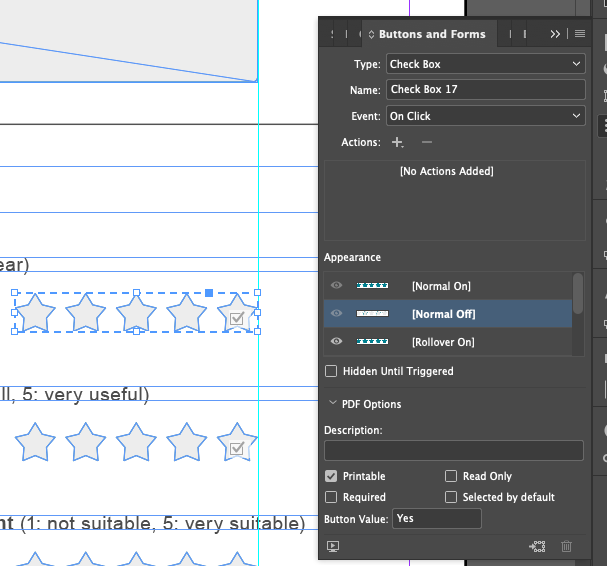Click the double-arrow collapse panels icon
607x566 pixels.
[x=556, y=34]
